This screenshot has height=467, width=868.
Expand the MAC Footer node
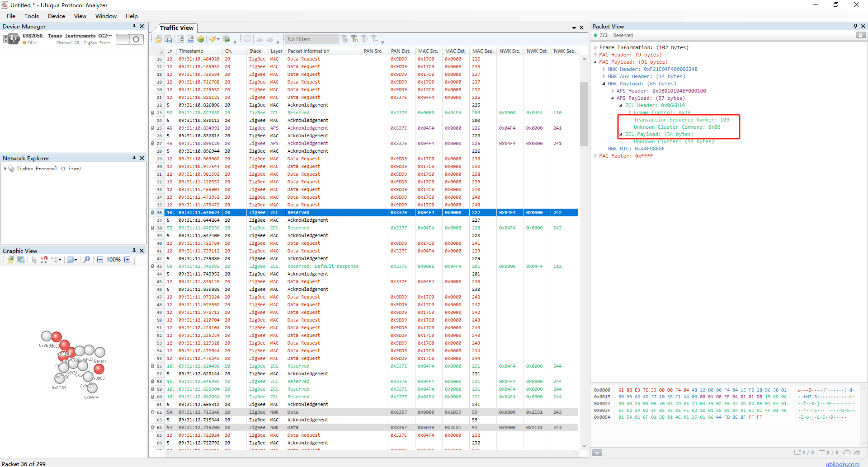595,156
